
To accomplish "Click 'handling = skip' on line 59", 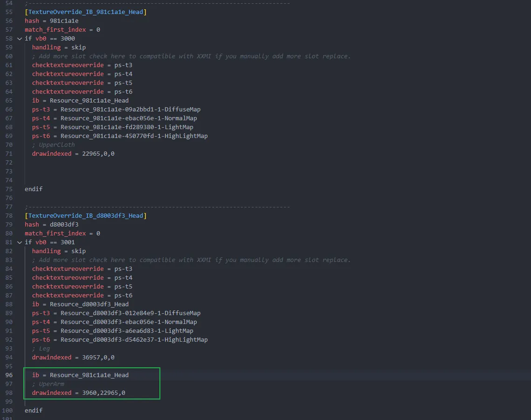I will 59,48.
